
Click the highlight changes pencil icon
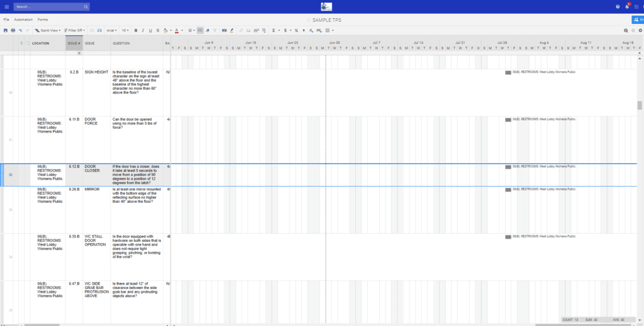tap(231, 30)
